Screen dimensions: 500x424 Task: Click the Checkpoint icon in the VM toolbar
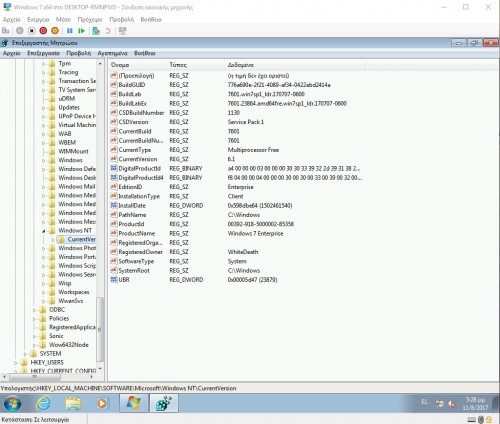point(96,31)
